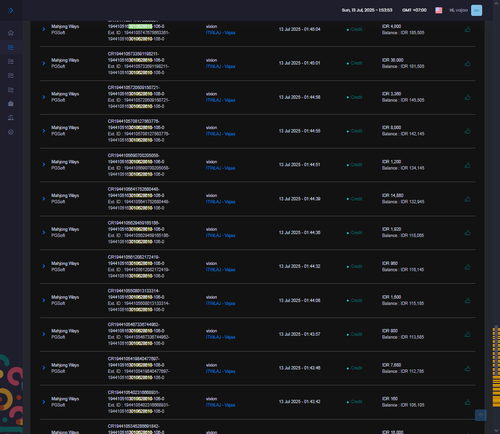This screenshot has width=500, height=434.
Task: Expand the row dated 01:44:08
Action: (44, 300)
